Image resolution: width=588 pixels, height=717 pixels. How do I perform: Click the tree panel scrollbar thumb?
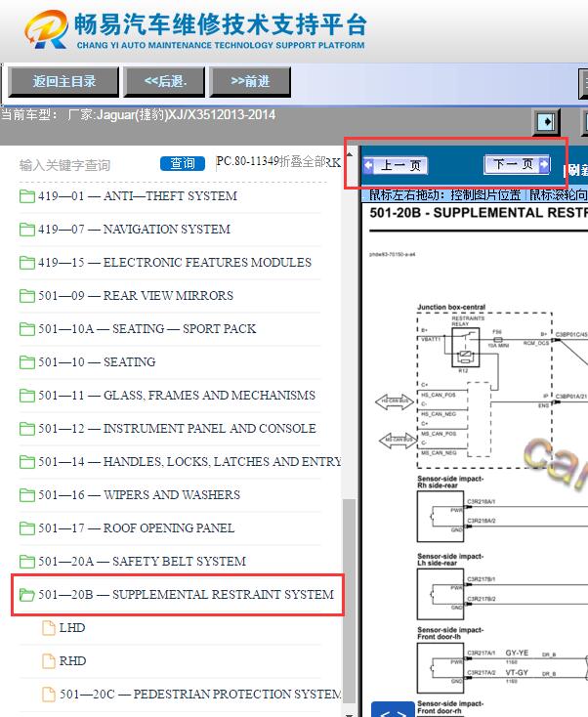tap(350, 601)
